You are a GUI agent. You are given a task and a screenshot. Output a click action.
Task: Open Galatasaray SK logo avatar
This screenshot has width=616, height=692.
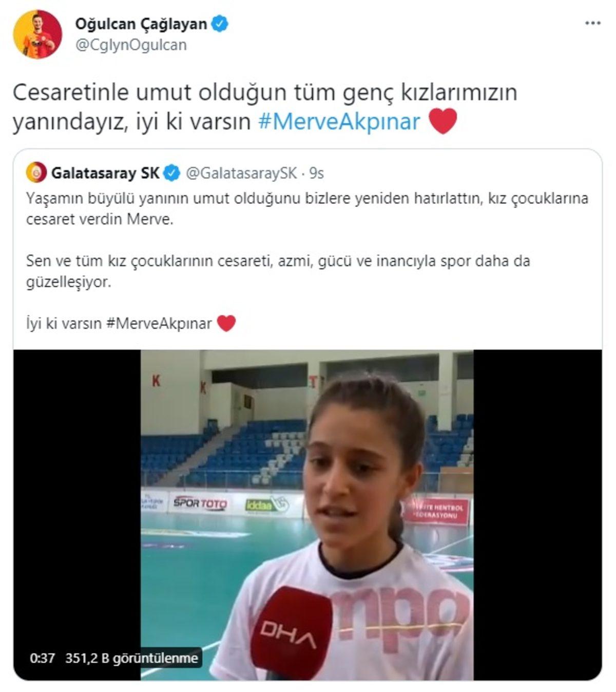pos(36,173)
